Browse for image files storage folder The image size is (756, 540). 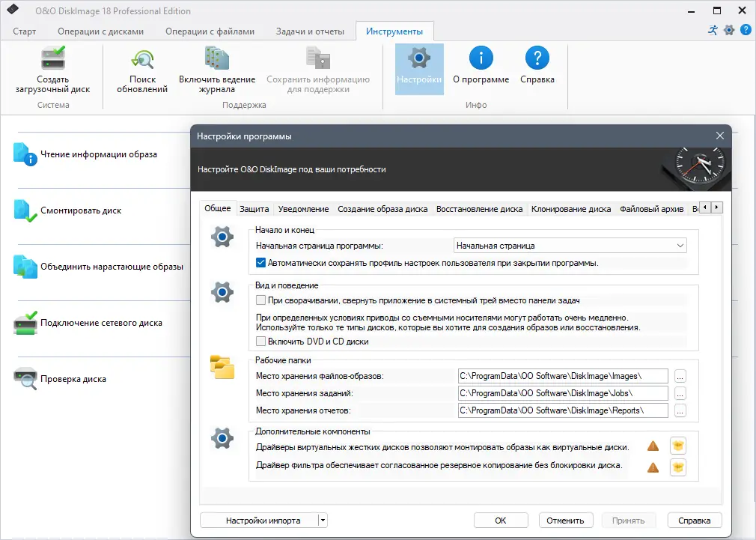[x=680, y=376]
